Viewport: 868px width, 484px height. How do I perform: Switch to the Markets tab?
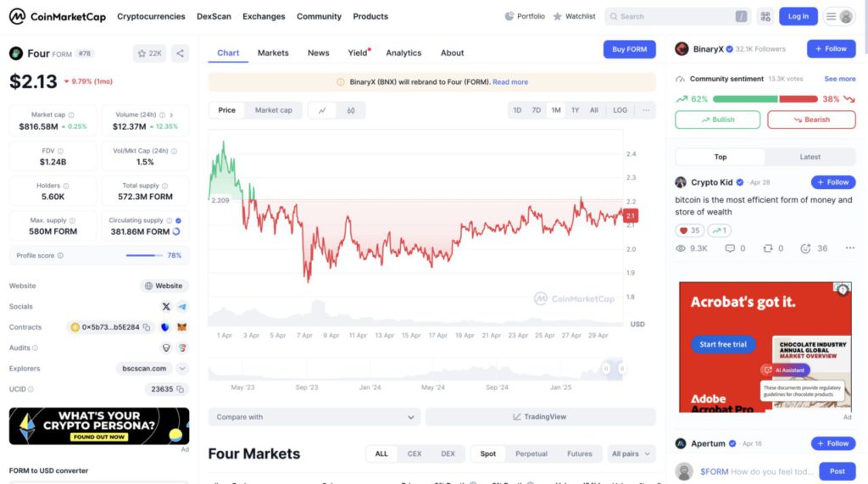[273, 53]
